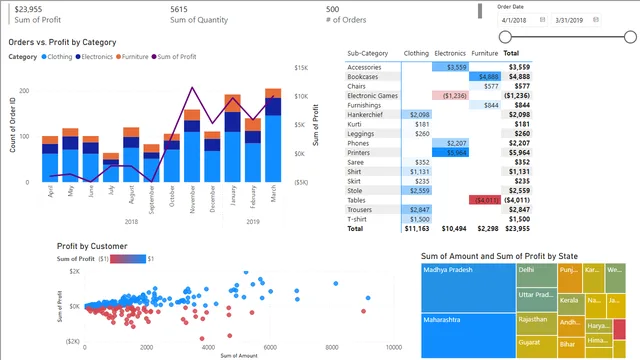The height and width of the screenshot is (360, 640).
Task: Sort by the Electronics column header
Action: 450,53
